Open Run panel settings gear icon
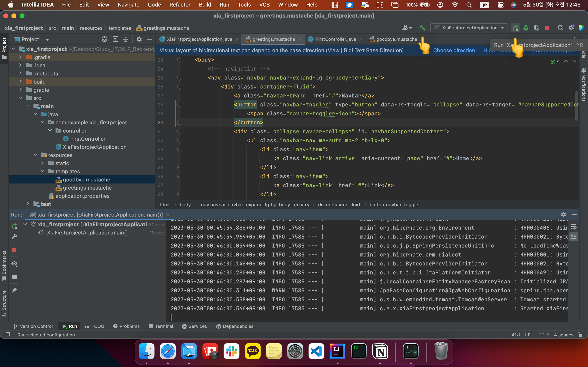 (x=563, y=214)
